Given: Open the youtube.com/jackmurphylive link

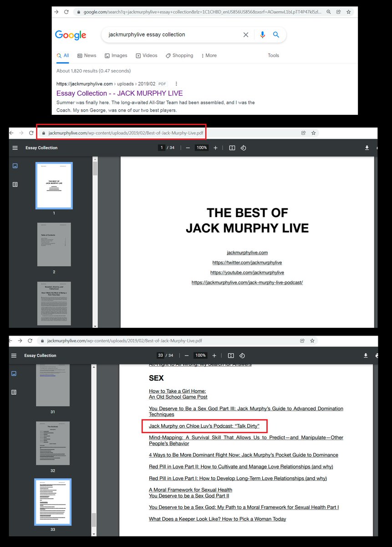Looking at the screenshot, I should 247,273.
